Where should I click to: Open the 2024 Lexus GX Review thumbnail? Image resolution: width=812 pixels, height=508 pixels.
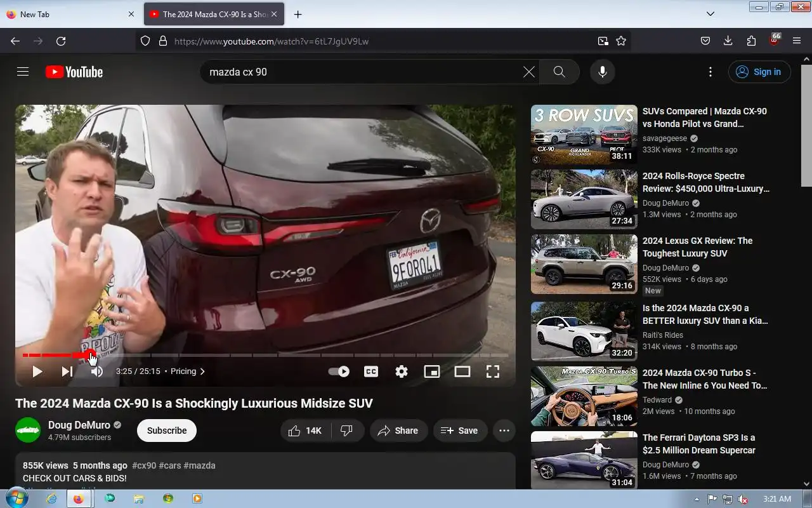[584, 264]
